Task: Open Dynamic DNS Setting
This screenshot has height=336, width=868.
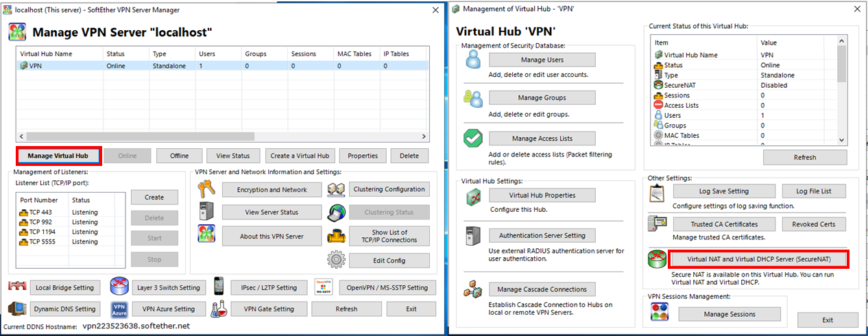Action: click(x=64, y=309)
